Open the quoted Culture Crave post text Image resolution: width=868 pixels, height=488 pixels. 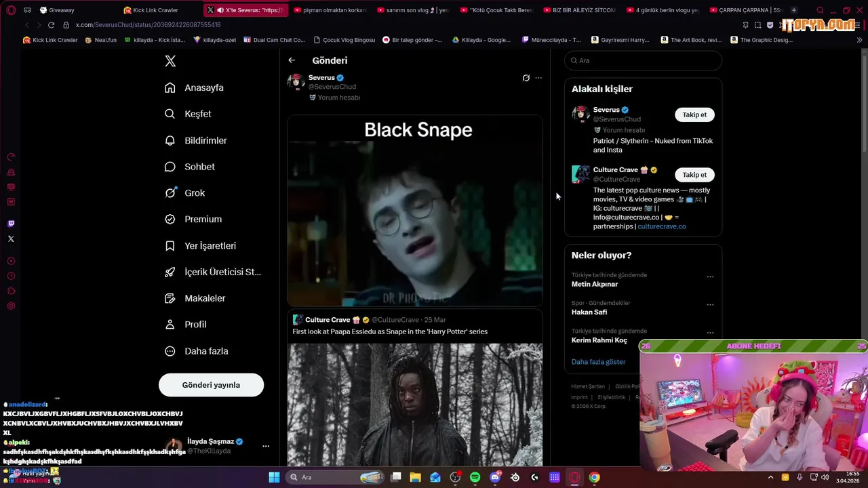tap(390, 331)
